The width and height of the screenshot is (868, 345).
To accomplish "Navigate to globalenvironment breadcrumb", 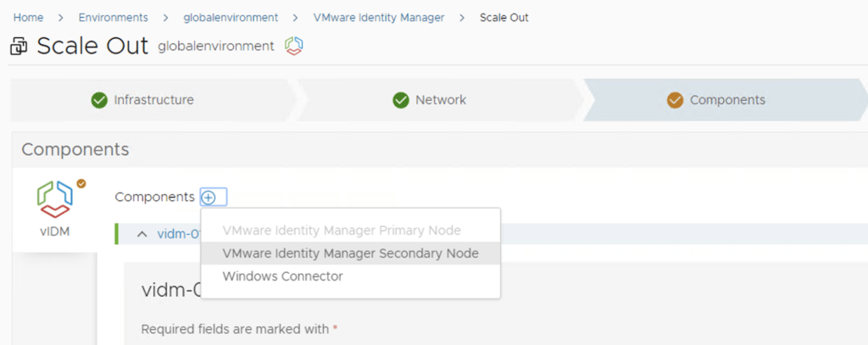I will (231, 17).
